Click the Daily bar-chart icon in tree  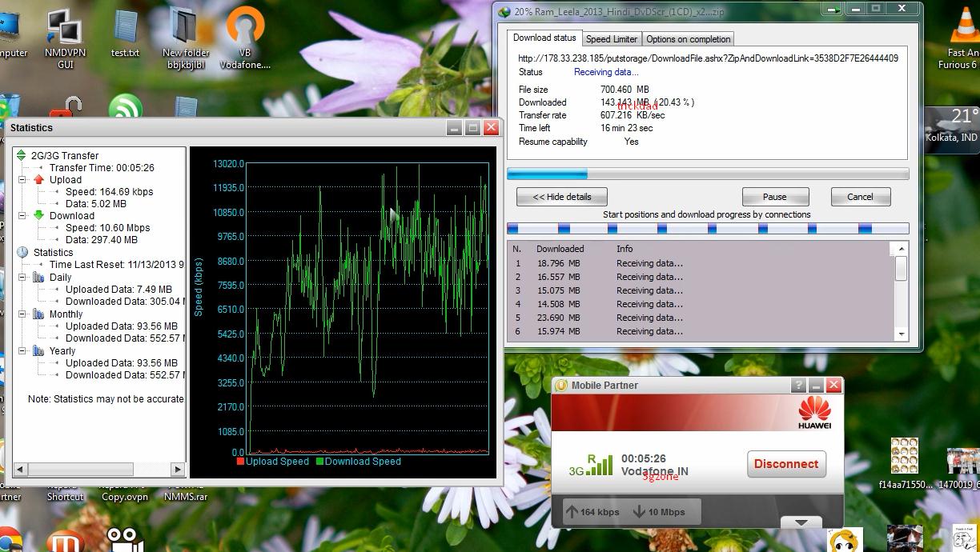tap(38, 278)
